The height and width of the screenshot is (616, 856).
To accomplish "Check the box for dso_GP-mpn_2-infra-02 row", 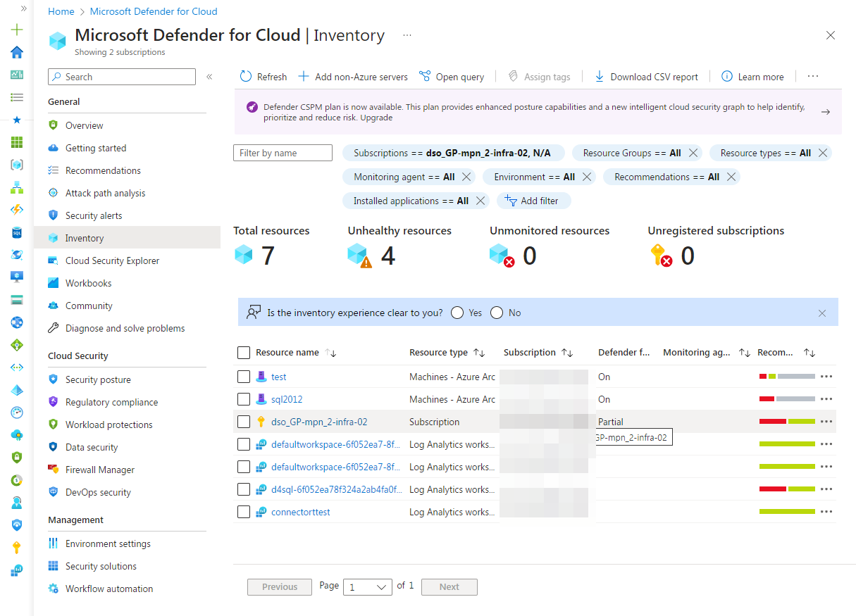I will click(244, 422).
